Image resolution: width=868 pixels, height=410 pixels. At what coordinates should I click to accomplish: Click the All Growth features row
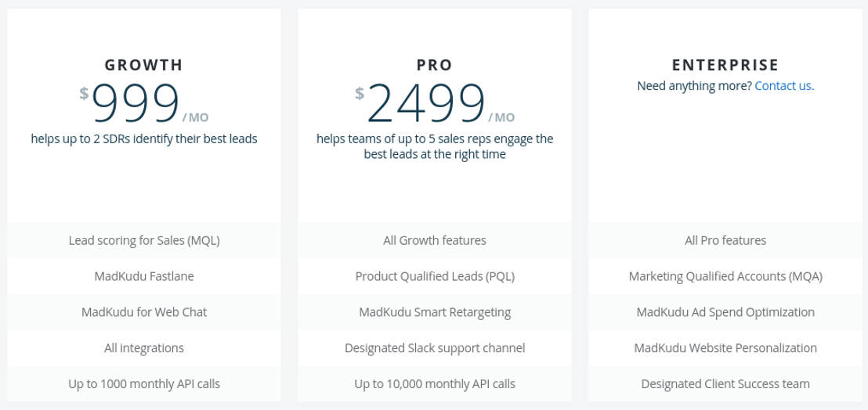[x=435, y=240]
